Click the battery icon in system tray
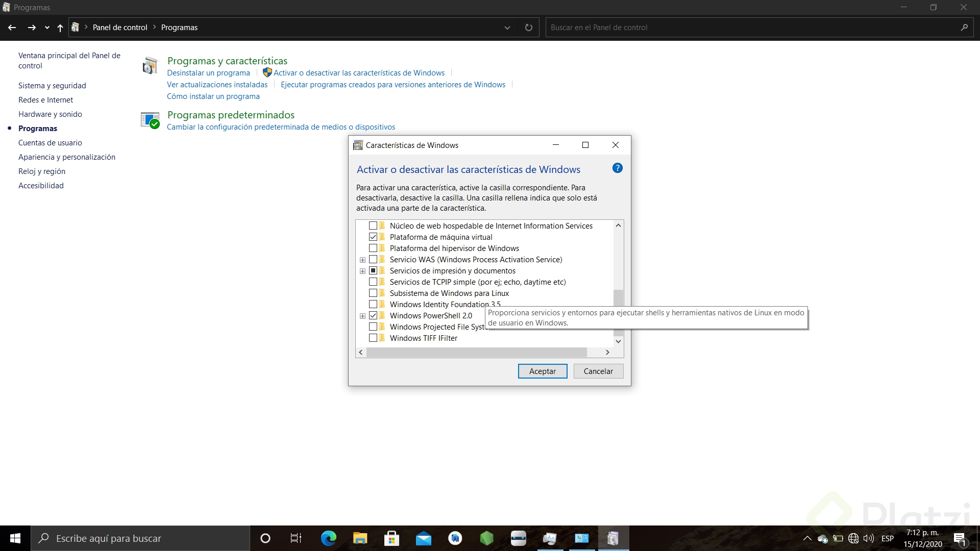Image resolution: width=980 pixels, height=551 pixels. pos(838,538)
